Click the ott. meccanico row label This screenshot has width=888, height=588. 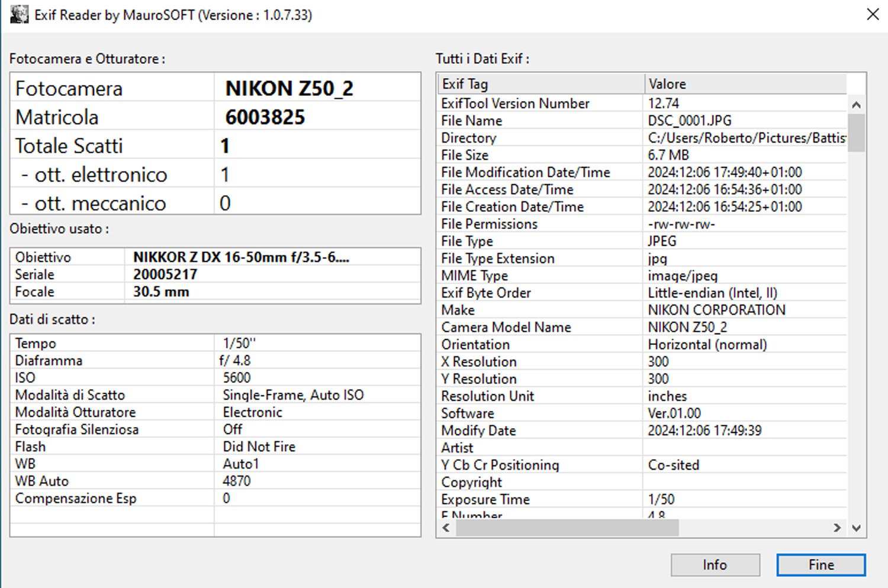coord(94,203)
